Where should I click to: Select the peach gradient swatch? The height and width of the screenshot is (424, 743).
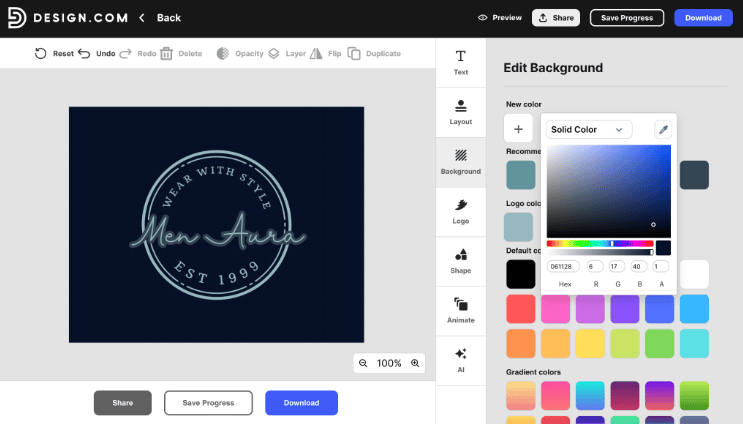pyautogui.click(x=521, y=396)
